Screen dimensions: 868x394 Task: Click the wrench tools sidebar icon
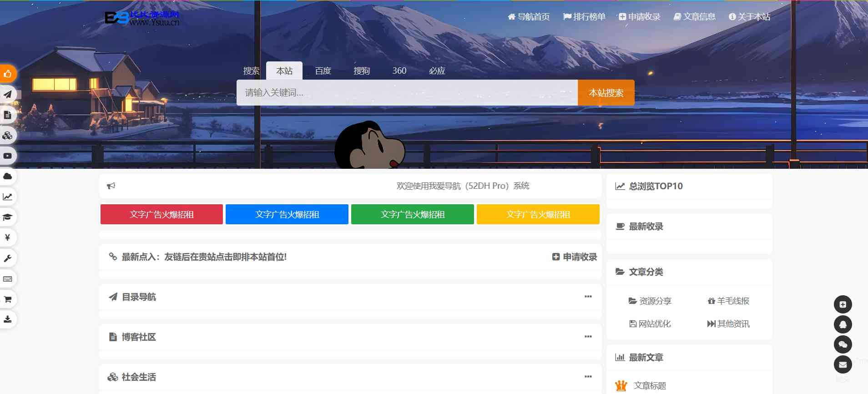click(x=8, y=258)
